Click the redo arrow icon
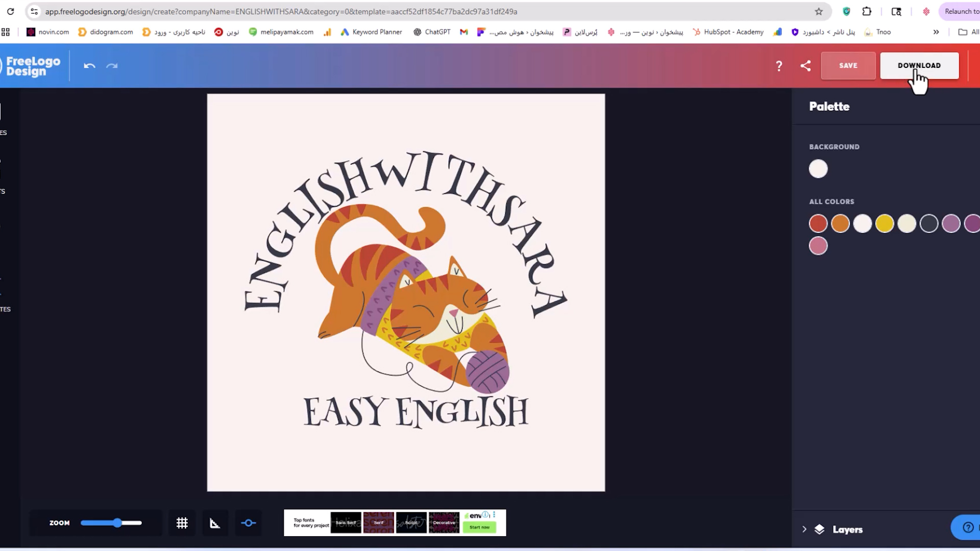 [112, 66]
